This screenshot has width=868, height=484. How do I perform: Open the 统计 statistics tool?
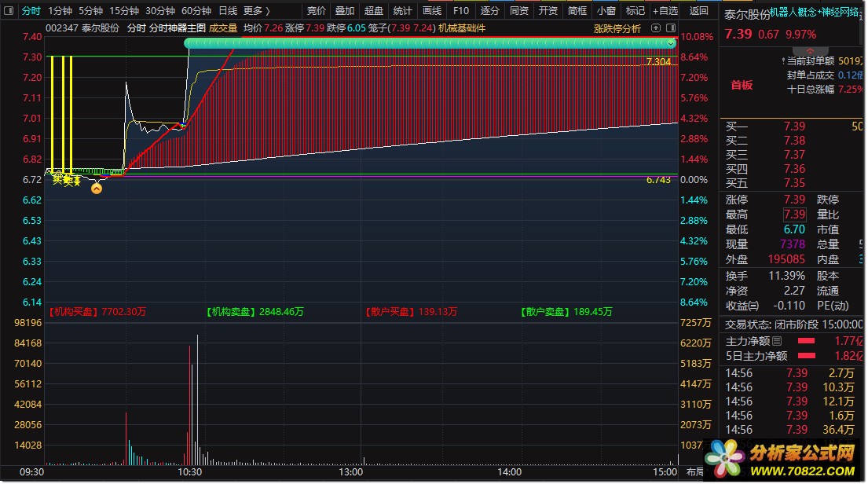tap(402, 10)
